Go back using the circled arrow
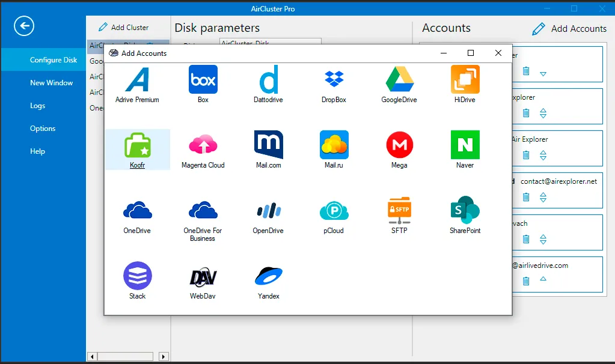 point(24,26)
